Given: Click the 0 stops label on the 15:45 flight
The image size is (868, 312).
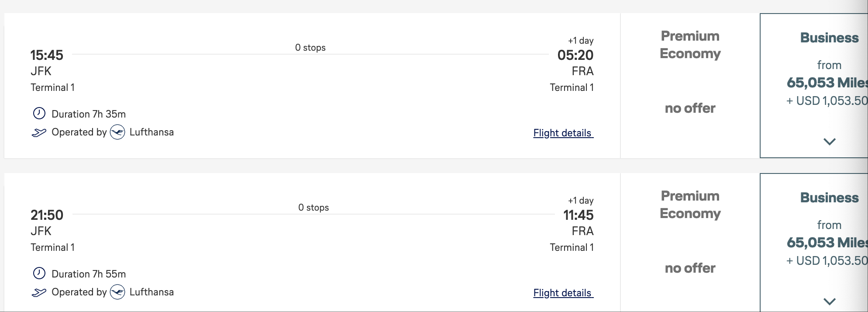Looking at the screenshot, I should tap(310, 48).
